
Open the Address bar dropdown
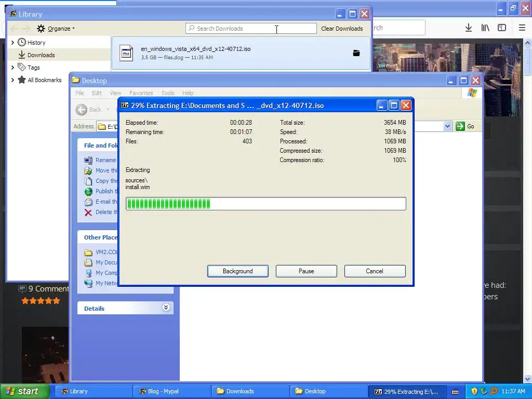coord(447,126)
